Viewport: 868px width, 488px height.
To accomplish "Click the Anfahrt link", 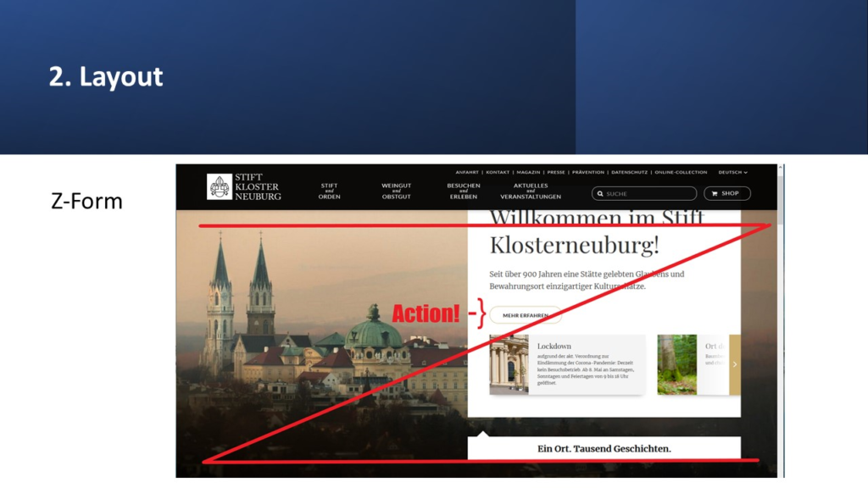I will (466, 172).
